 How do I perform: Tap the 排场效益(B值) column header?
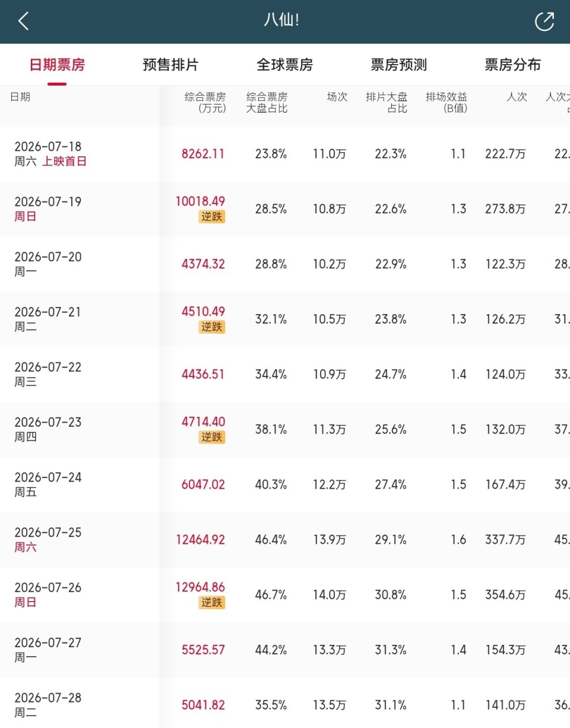(x=446, y=103)
